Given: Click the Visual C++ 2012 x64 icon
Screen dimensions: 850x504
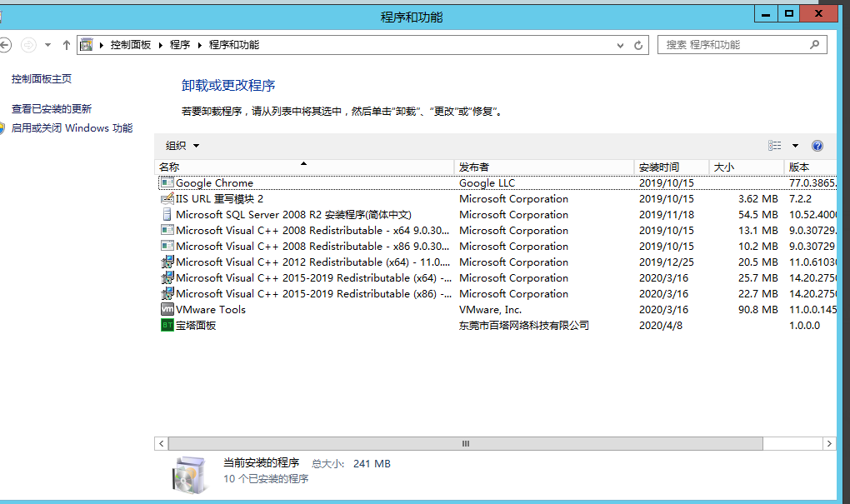Looking at the screenshot, I should point(167,262).
